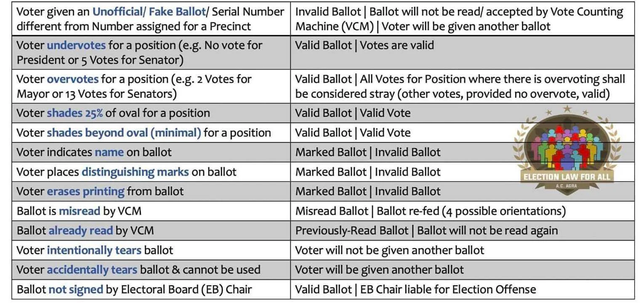The height and width of the screenshot is (303, 644).
Task: Click 'erases printing' highlighted text
Action: [85, 191]
